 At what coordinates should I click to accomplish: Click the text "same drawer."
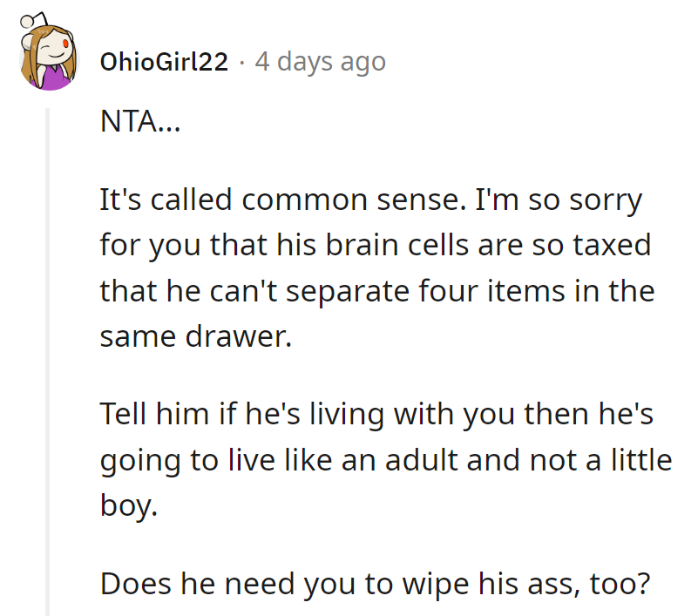[195, 335]
